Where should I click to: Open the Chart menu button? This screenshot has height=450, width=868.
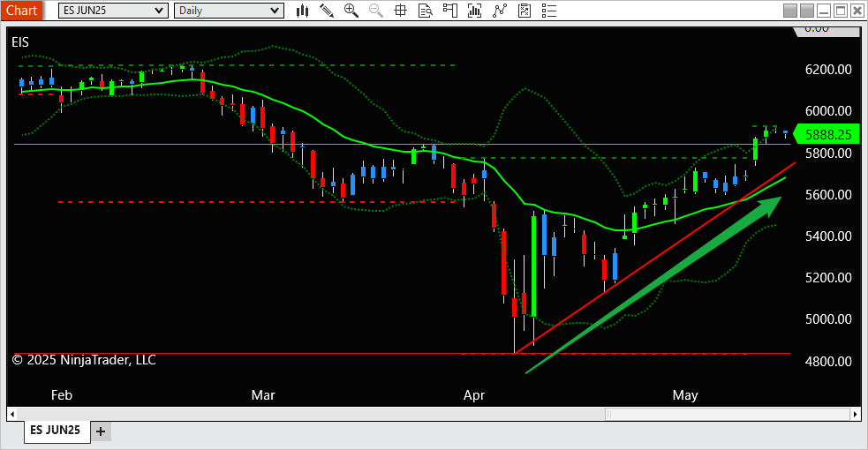pos(21,11)
